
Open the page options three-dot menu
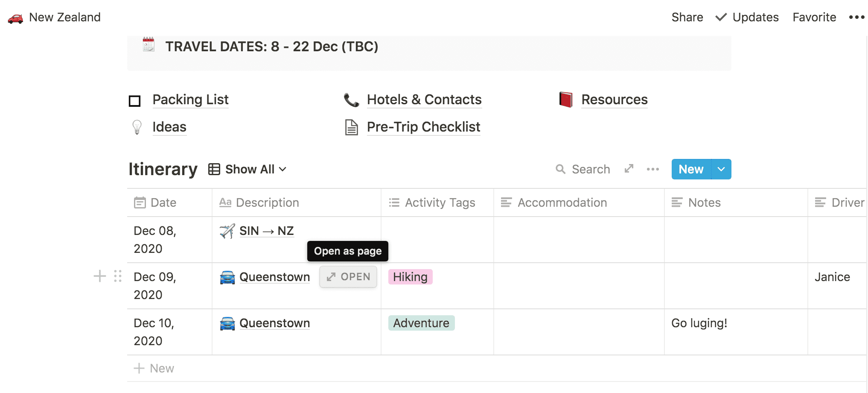[856, 18]
